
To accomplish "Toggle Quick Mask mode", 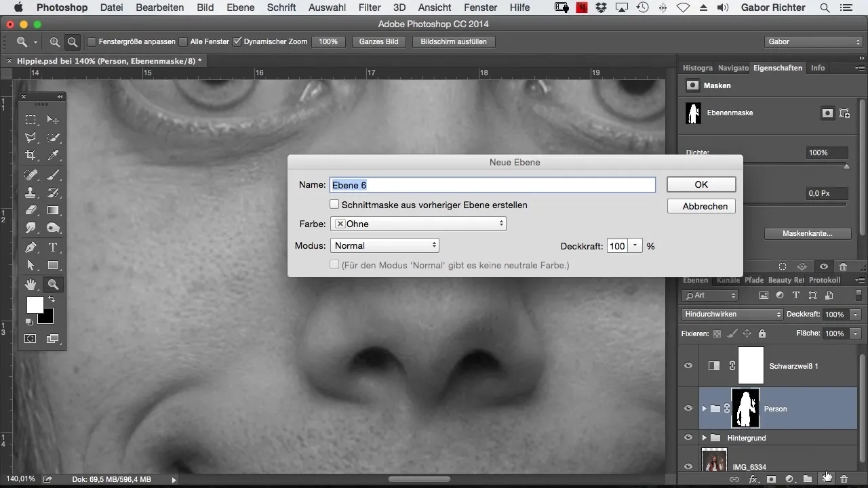I will (31, 338).
